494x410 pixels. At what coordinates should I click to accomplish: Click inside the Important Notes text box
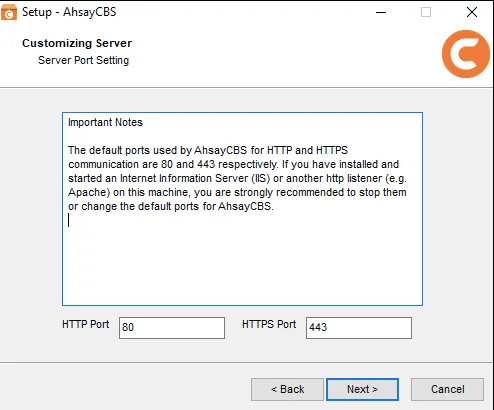pos(242,209)
